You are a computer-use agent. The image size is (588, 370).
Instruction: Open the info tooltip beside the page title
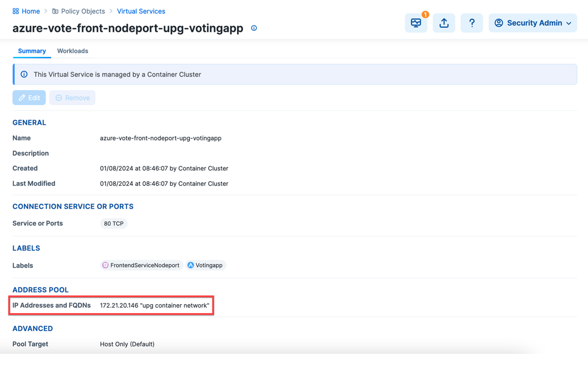click(254, 28)
